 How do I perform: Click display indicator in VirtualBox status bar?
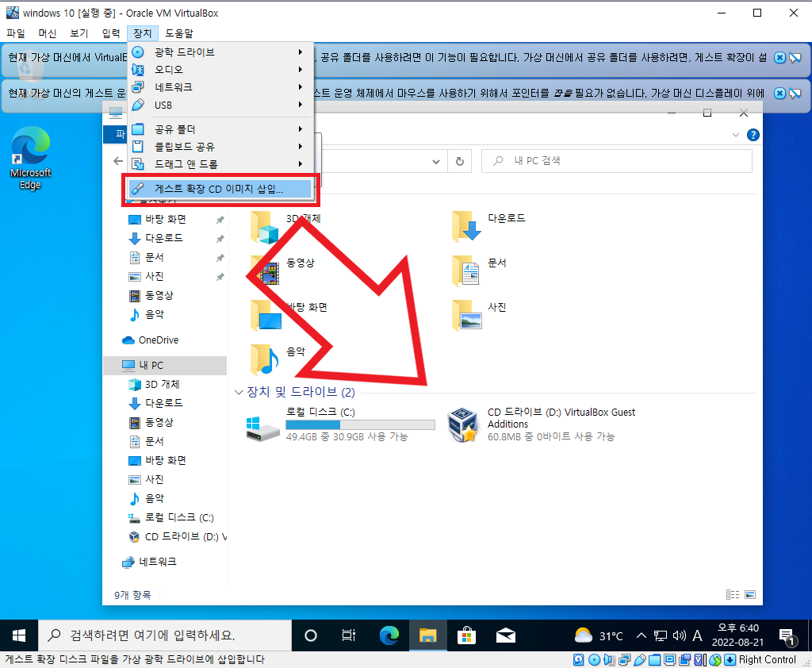point(669,660)
